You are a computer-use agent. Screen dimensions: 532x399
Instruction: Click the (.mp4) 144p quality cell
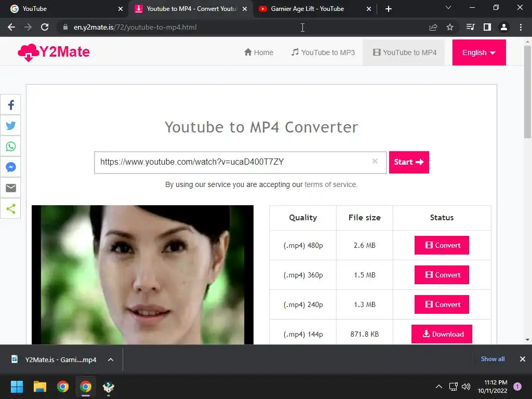(303, 334)
